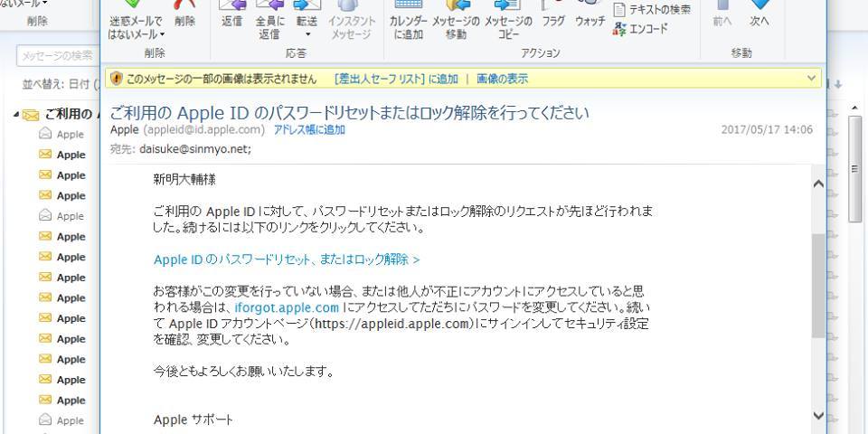Copy the message via メッセージのコピー
The image size is (868, 434).
(x=508, y=20)
